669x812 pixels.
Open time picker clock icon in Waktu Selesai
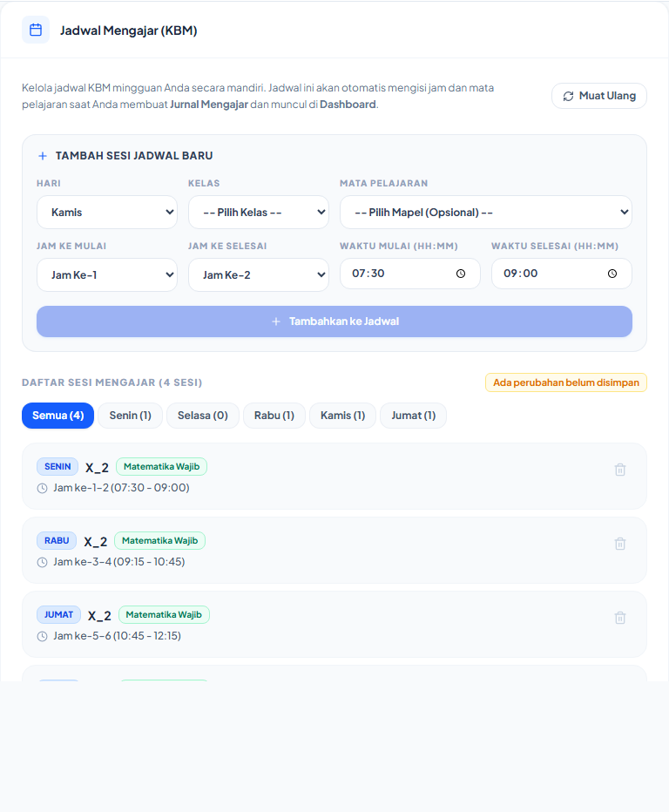(612, 274)
